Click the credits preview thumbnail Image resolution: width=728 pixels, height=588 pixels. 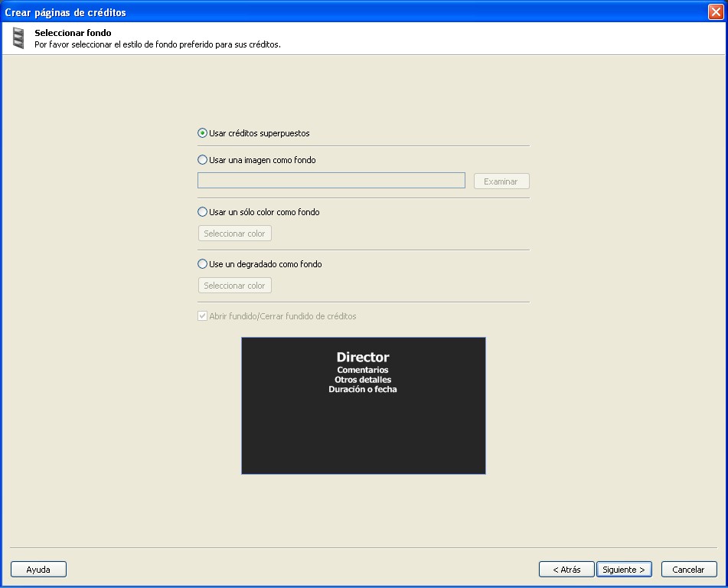[x=364, y=406]
